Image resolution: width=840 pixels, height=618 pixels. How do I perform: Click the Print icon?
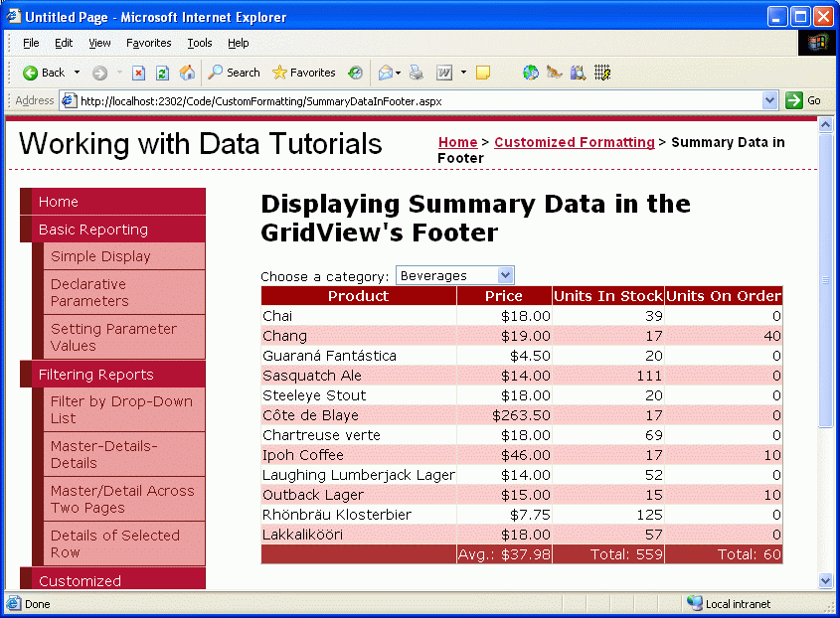(416, 73)
